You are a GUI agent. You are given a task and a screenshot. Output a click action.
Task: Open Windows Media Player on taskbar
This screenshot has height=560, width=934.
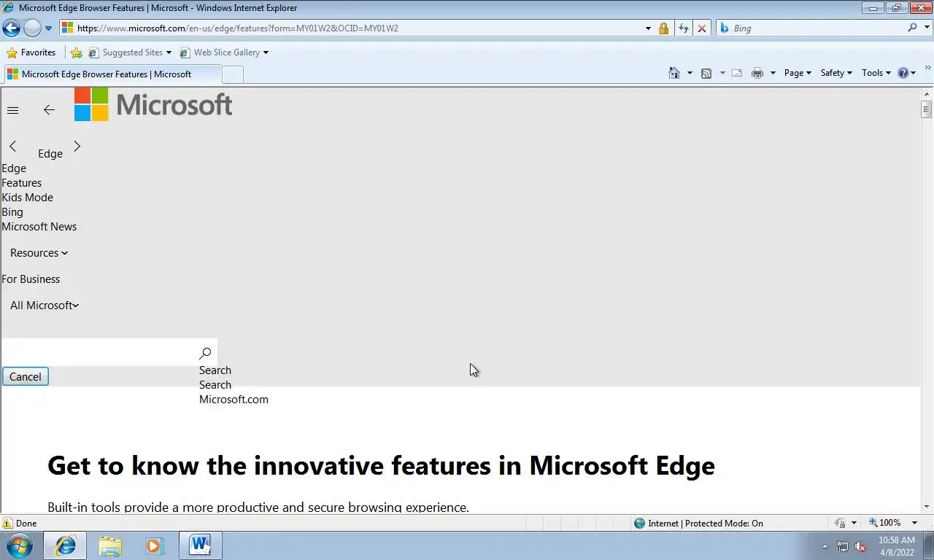pos(155,545)
